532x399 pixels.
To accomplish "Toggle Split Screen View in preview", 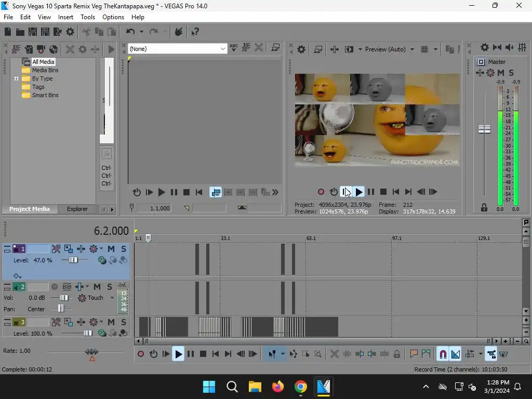I will [349, 49].
